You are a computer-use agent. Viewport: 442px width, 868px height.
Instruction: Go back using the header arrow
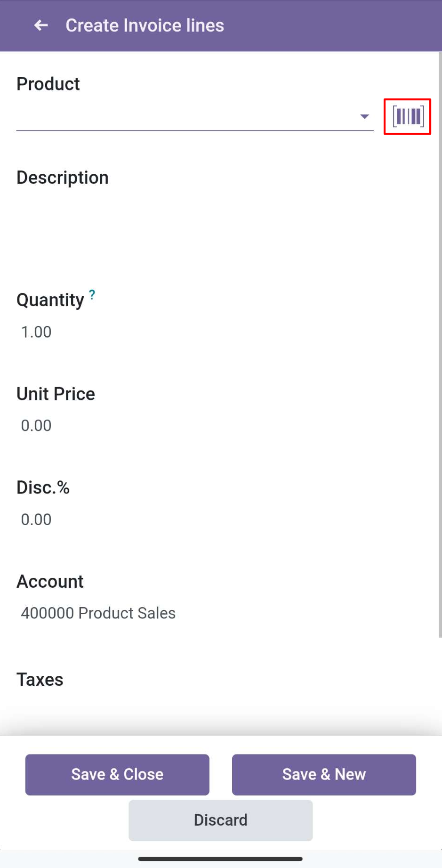coord(41,25)
